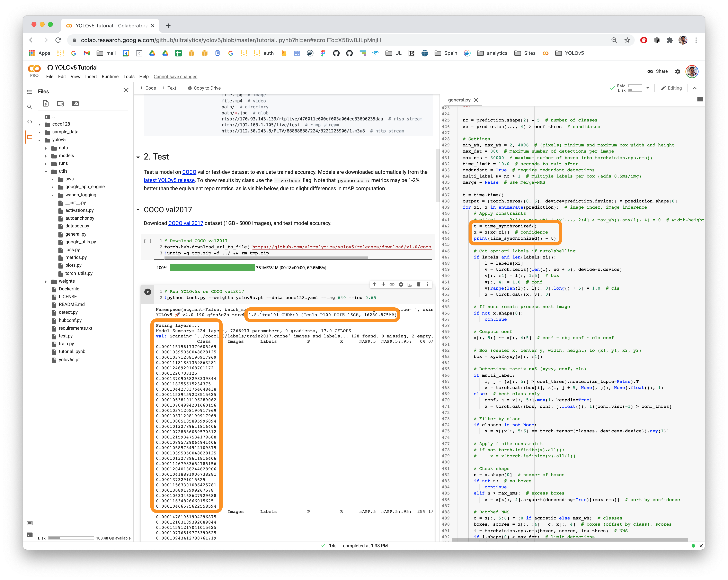Dismiss the status bar with its X
The image size is (728, 580).
click(701, 546)
